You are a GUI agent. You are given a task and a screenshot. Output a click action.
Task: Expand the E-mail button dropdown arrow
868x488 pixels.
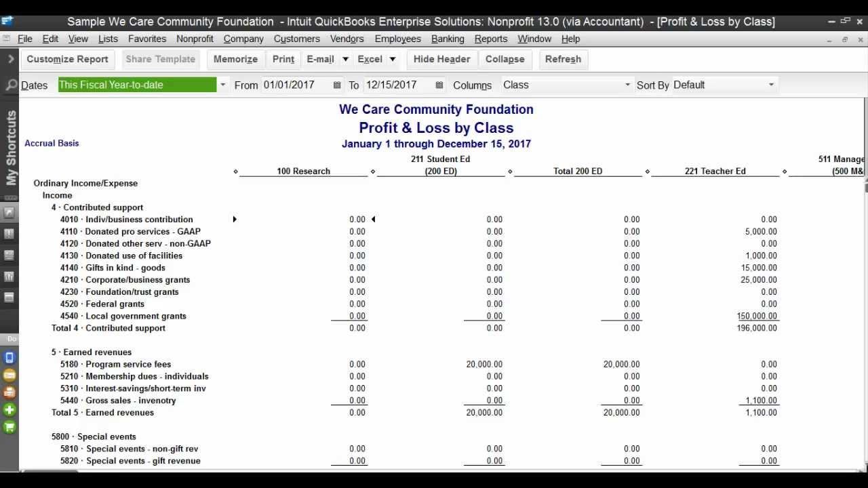point(345,60)
